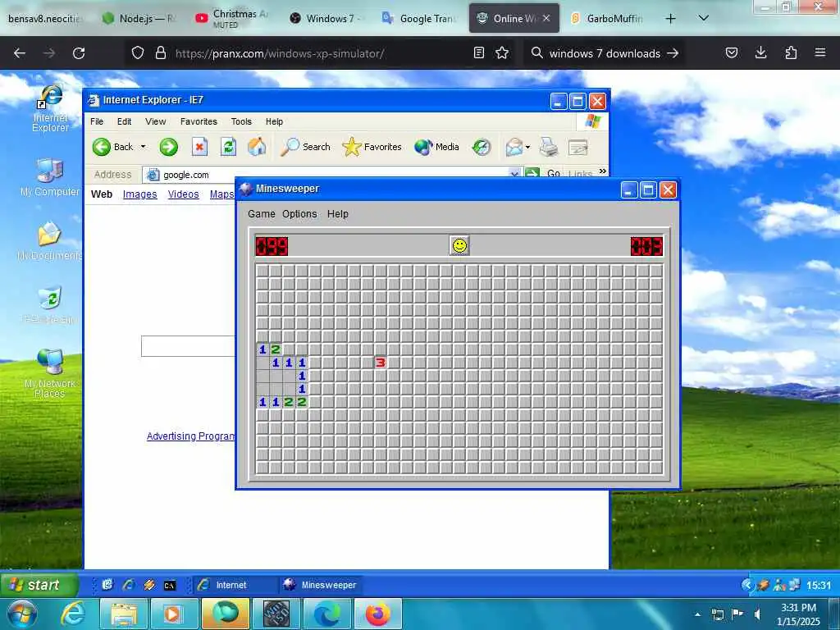Select the Internet Explorer desktop icon
The height and width of the screenshot is (630, 840).
tap(50, 108)
